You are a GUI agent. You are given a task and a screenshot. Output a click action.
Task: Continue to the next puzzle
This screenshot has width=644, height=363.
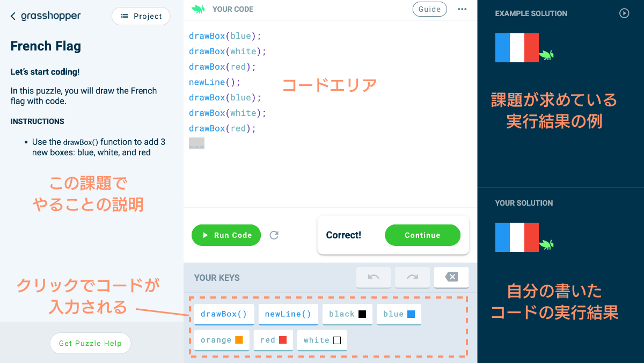click(x=422, y=235)
